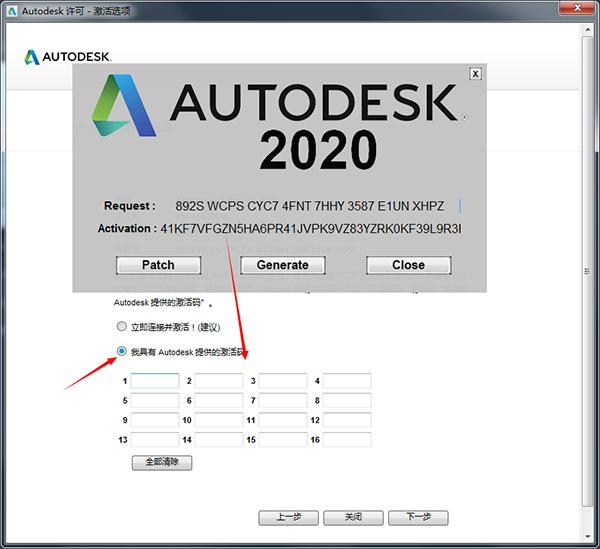The image size is (600, 549).
Task: Click activation code input box 14
Action: click(219, 440)
